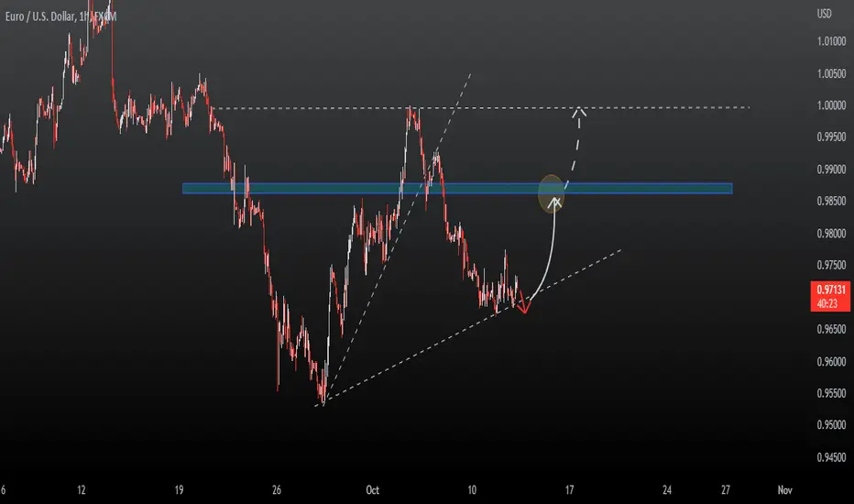Click the 26 date label on time axis
Image resolution: width=854 pixels, height=504 pixels.
[277, 490]
